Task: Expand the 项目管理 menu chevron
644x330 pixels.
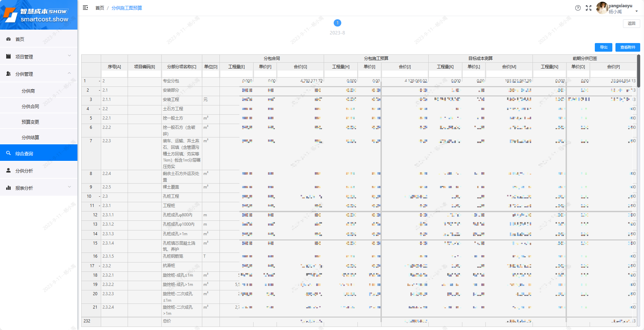Action: [x=69, y=56]
